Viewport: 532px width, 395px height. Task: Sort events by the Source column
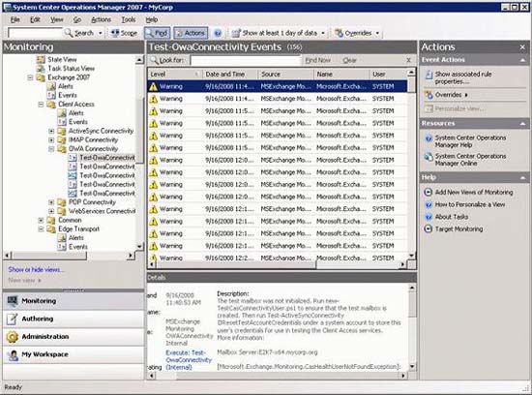[285, 74]
